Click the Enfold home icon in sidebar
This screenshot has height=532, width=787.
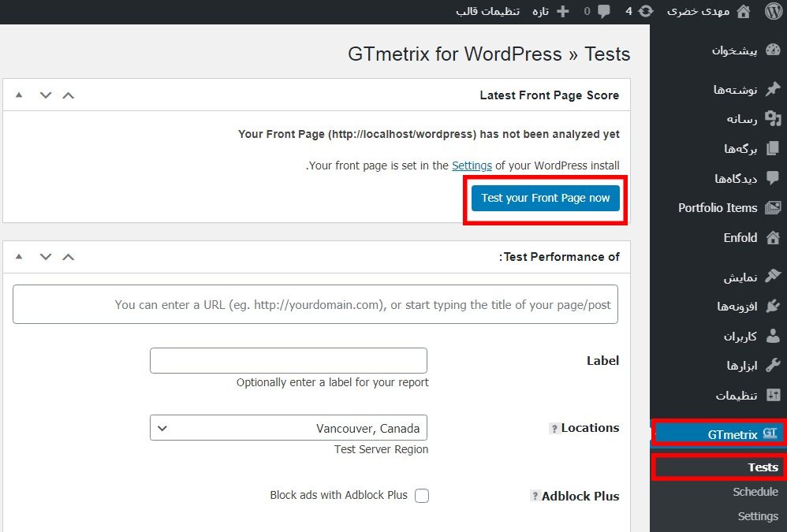(773, 237)
